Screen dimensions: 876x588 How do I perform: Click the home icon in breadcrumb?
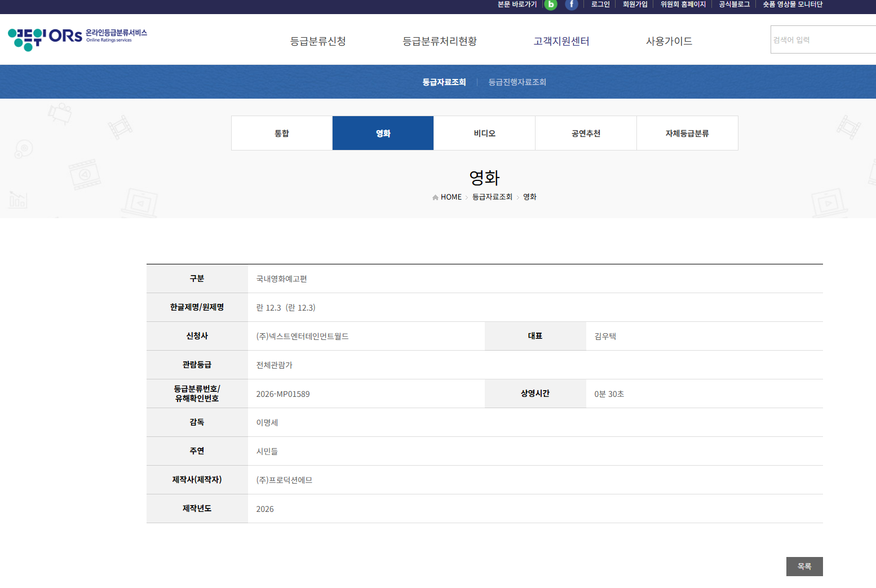(x=435, y=197)
